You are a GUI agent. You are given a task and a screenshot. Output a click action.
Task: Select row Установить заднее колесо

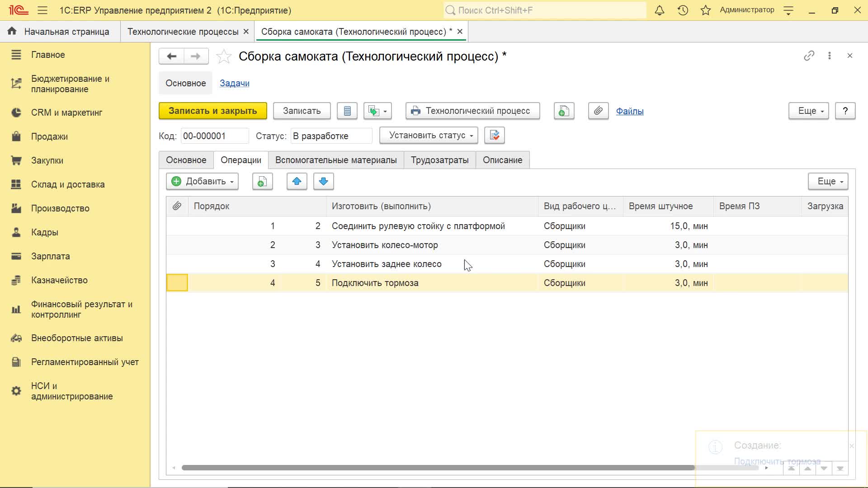[507, 264]
